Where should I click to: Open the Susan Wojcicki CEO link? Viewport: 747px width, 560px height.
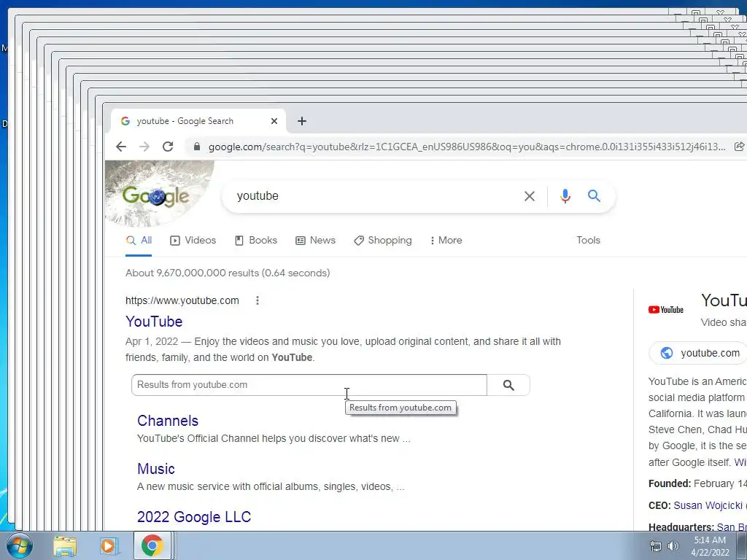(x=708, y=505)
